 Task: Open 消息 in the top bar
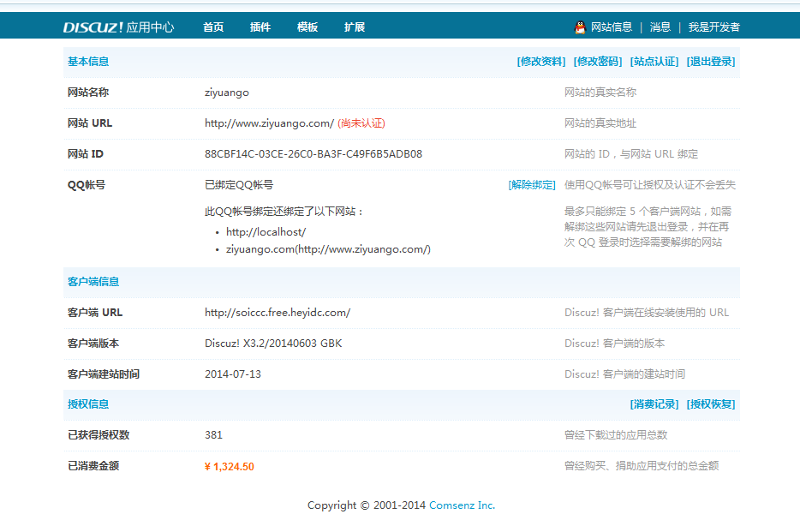(x=660, y=27)
